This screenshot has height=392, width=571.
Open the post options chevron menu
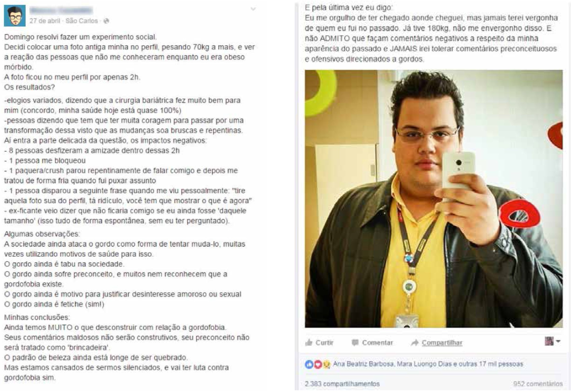253,9
